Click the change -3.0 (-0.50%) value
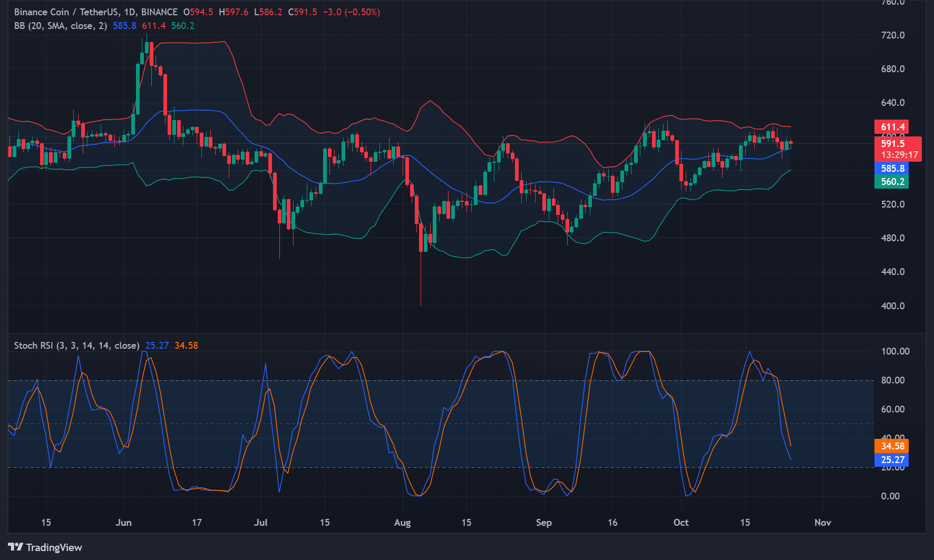934x560 pixels. coord(352,12)
